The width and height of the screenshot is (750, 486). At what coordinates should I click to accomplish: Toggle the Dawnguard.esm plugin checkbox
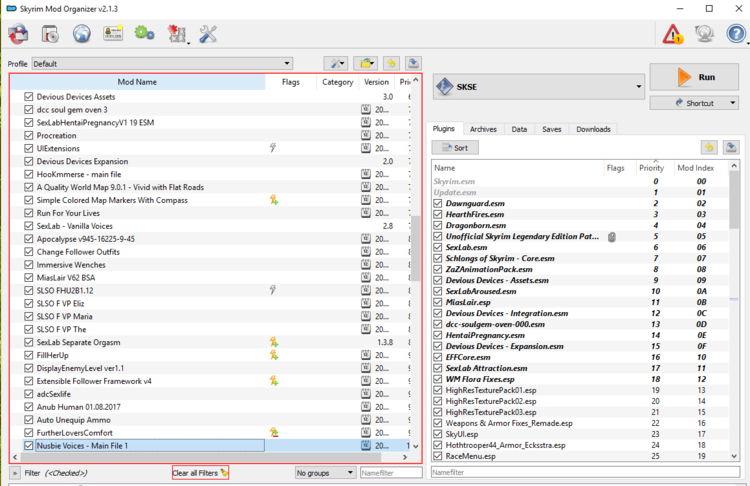click(438, 203)
